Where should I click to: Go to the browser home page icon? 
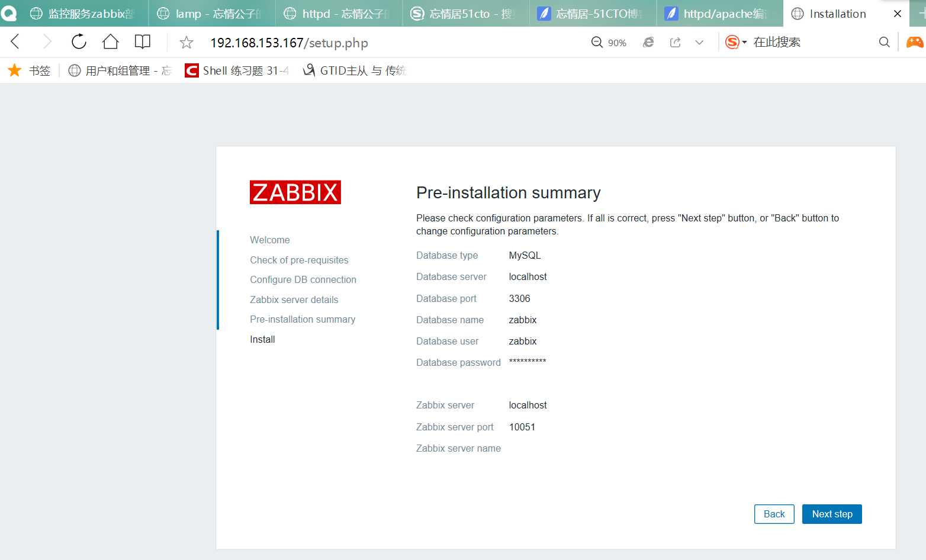pos(111,41)
